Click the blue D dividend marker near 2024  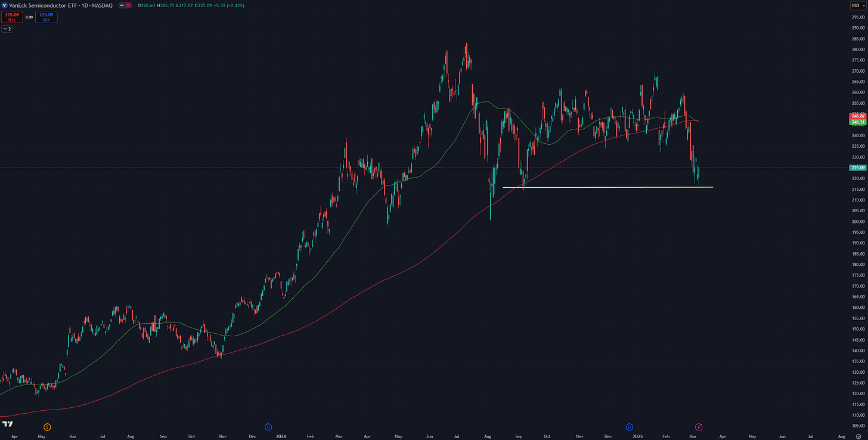pyautogui.click(x=268, y=427)
